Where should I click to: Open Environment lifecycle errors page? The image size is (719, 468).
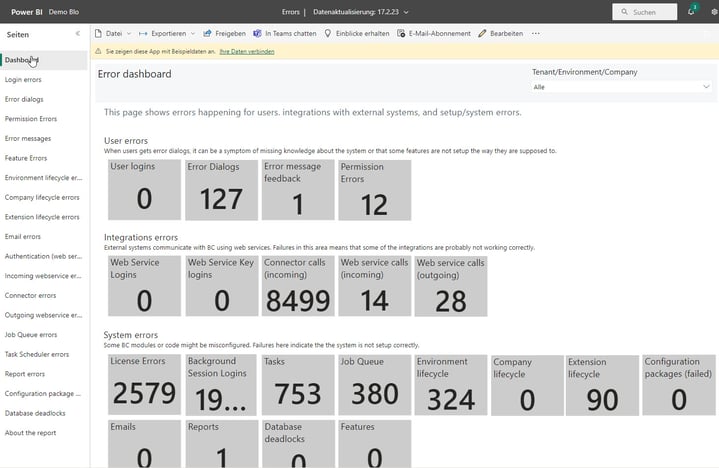coord(44,178)
